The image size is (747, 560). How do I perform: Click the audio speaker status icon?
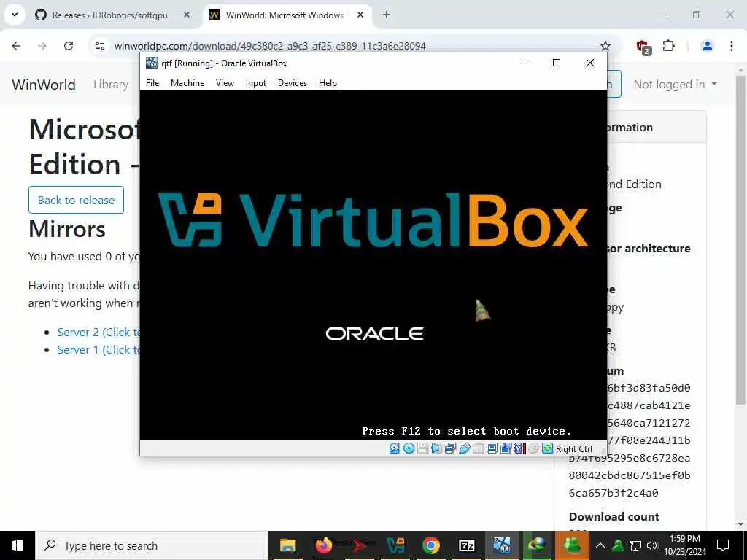coord(436,448)
